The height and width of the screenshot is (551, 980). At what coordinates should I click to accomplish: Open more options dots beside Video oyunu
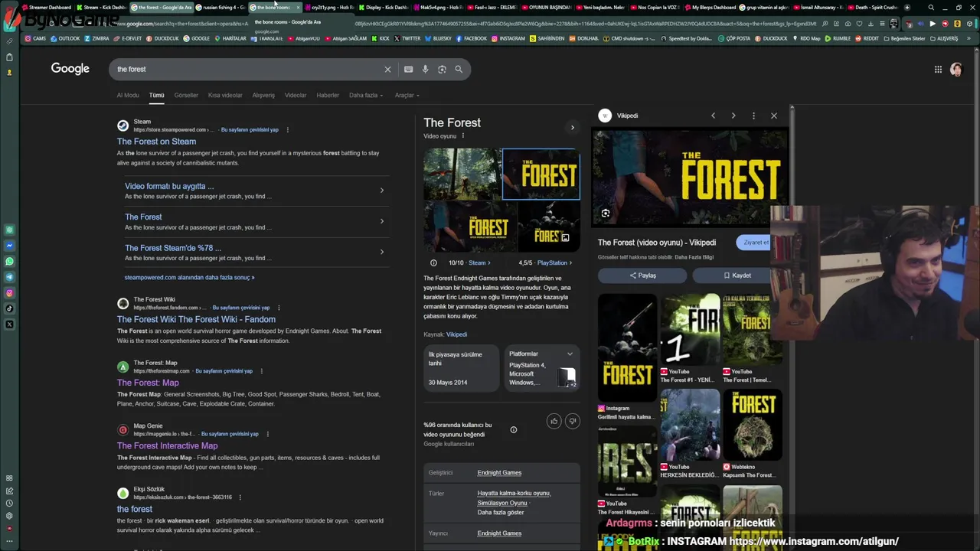point(462,136)
